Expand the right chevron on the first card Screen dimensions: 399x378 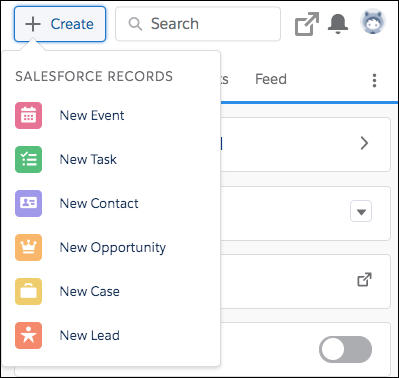[x=364, y=143]
